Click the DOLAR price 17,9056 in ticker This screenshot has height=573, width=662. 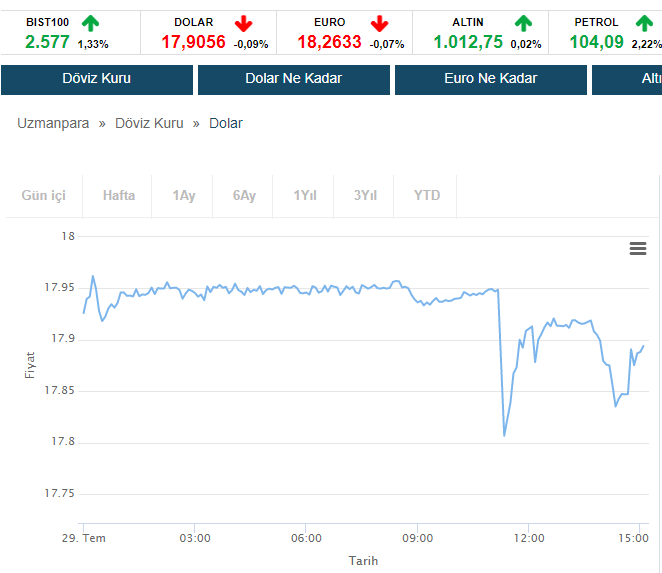click(x=194, y=42)
